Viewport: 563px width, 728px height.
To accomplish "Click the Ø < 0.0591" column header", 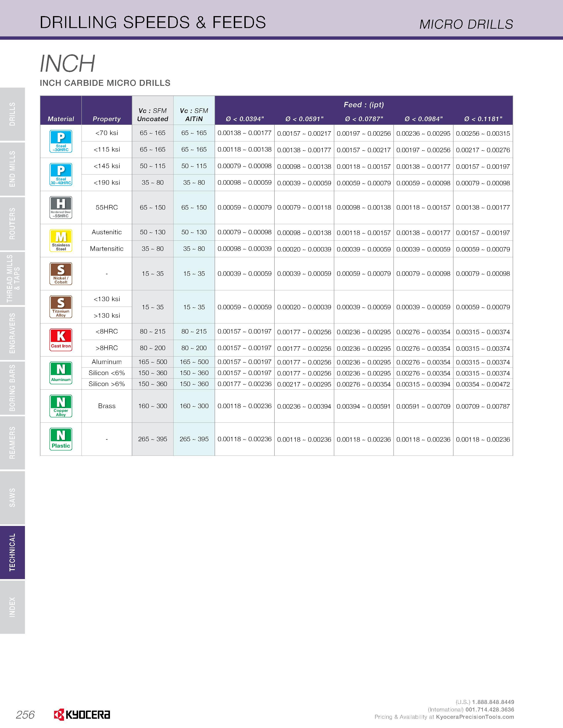I will (x=304, y=119).
